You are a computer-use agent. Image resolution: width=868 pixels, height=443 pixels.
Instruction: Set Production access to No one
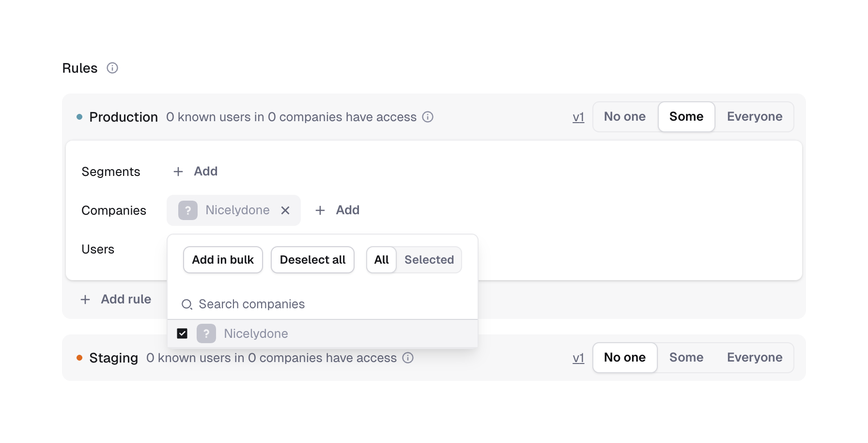624,117
